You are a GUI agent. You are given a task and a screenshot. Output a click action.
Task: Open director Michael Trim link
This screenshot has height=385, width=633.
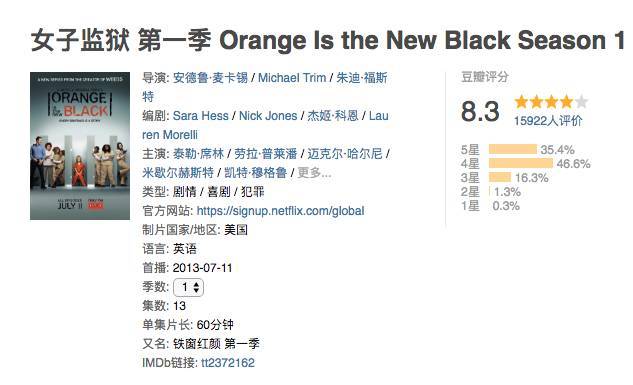tap(292, 77)
